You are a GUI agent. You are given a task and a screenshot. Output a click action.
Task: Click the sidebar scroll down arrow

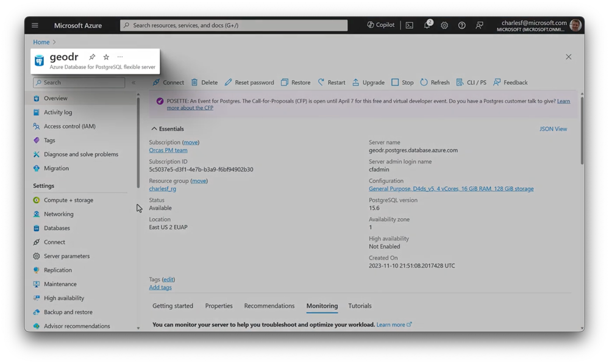pos(138,328)
